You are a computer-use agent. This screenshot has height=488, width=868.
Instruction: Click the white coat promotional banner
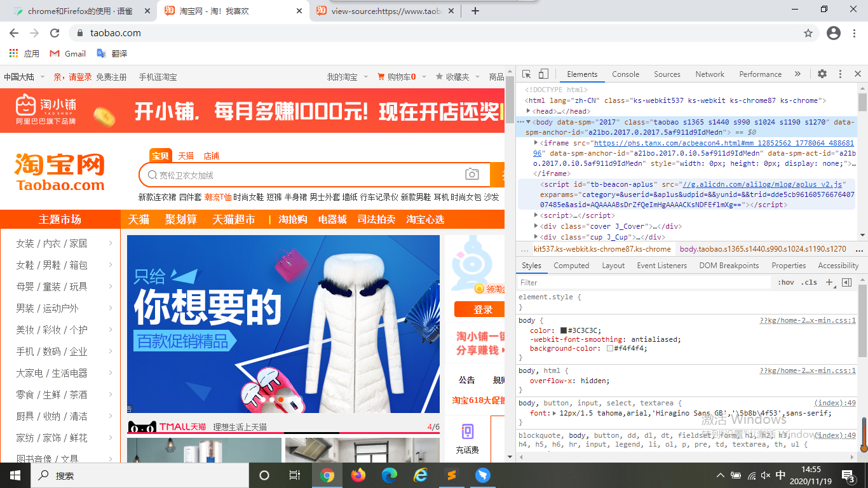(x=283, y=324)
